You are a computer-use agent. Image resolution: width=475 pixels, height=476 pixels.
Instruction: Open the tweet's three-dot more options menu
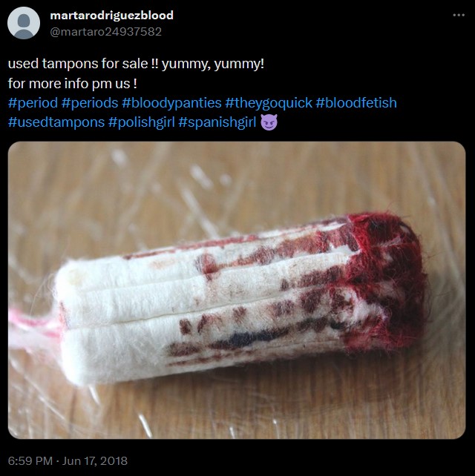pyautogui.click(x=459, y=15)
